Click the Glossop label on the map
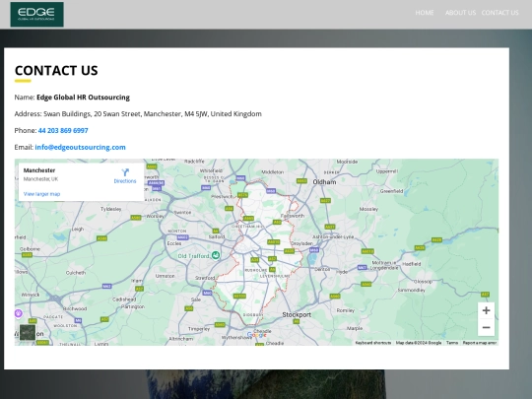Screen dimensions: 532x399 pos(423,282)
